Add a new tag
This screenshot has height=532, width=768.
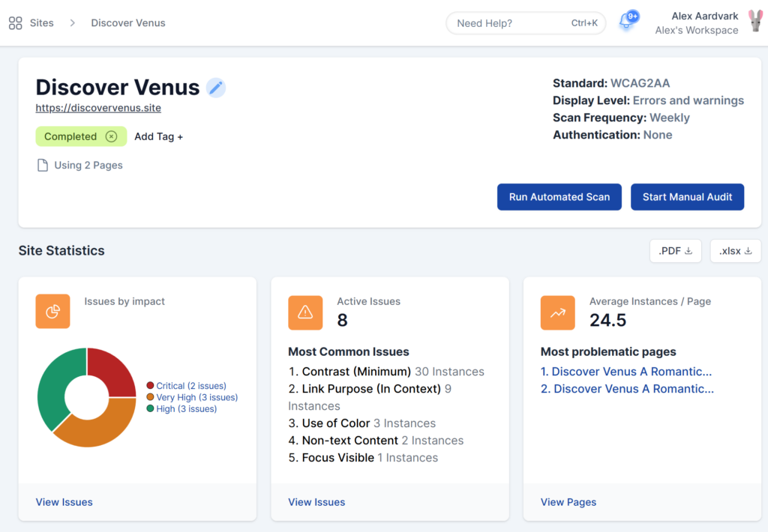(158, 136)
